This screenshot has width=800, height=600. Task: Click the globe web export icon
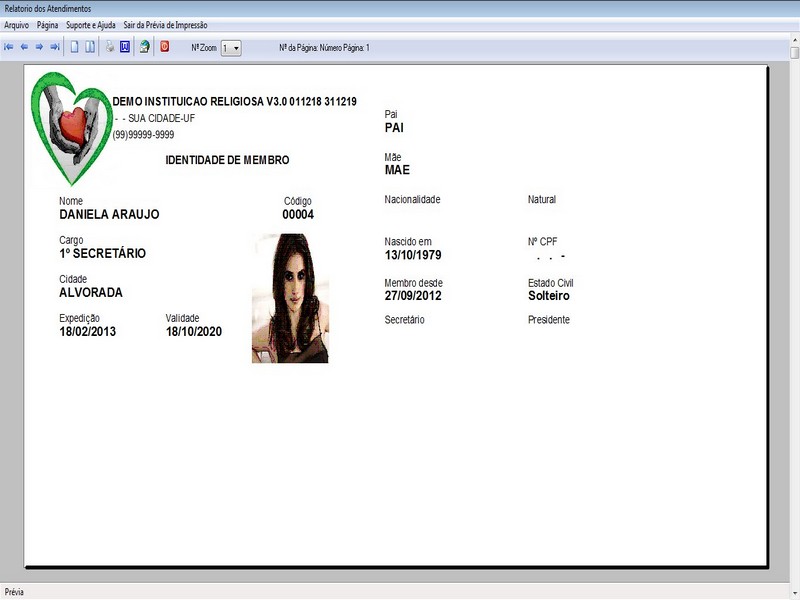145,47
